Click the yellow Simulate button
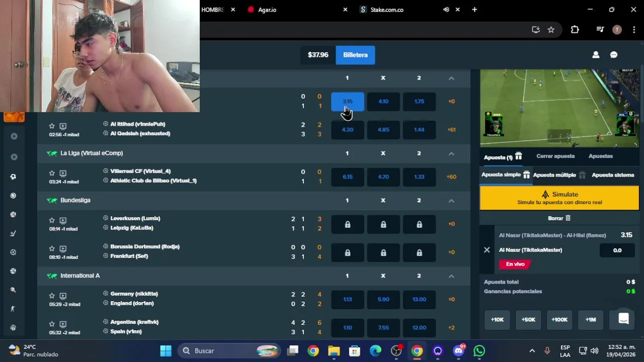Image resolution: width=644 pixels, height=362 pixels. pos(559,198)
